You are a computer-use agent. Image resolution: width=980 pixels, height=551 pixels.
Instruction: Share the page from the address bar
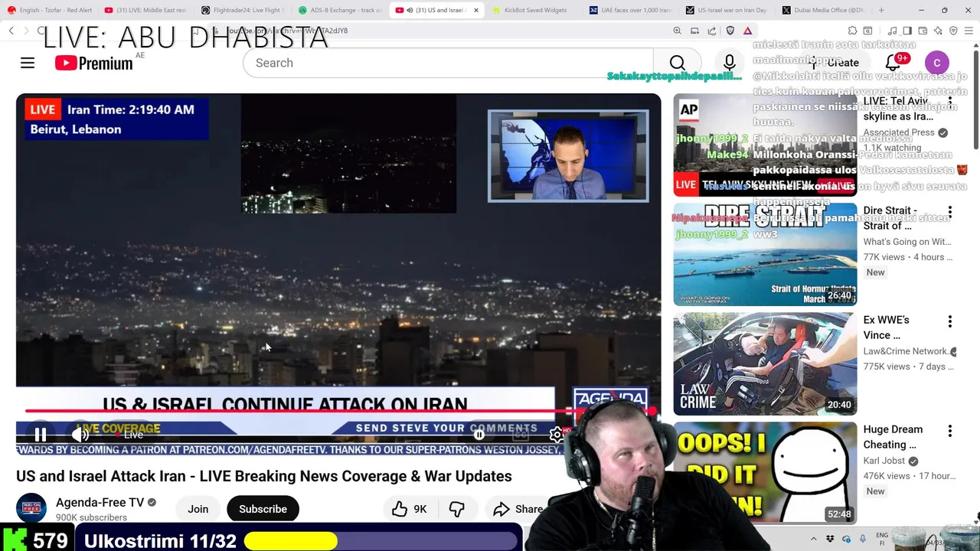coord(712,31)
